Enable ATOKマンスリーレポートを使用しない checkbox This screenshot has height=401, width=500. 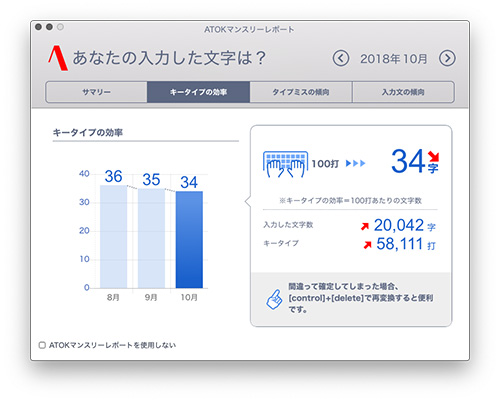42,345
